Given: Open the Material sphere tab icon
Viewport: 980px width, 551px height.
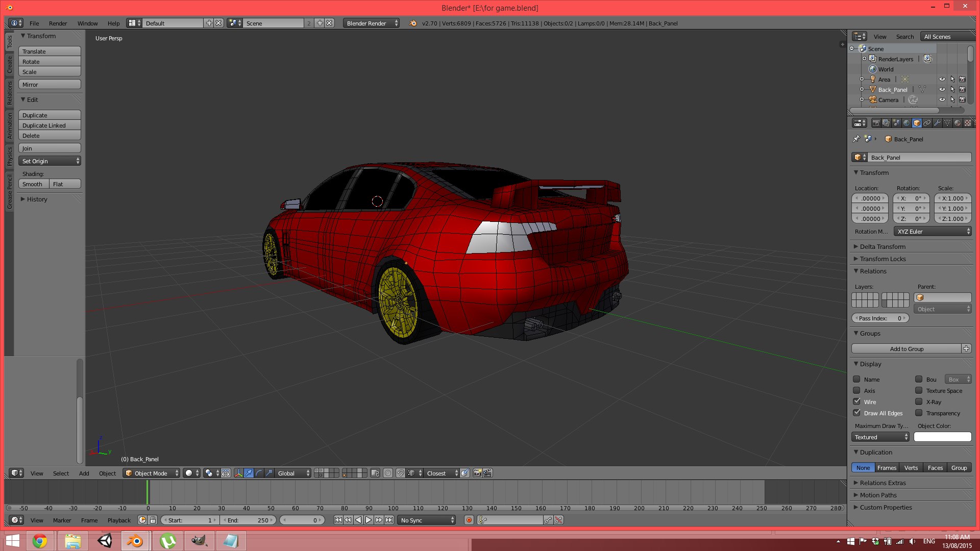Looking at the screenshot, I should [x=958, y=123].
